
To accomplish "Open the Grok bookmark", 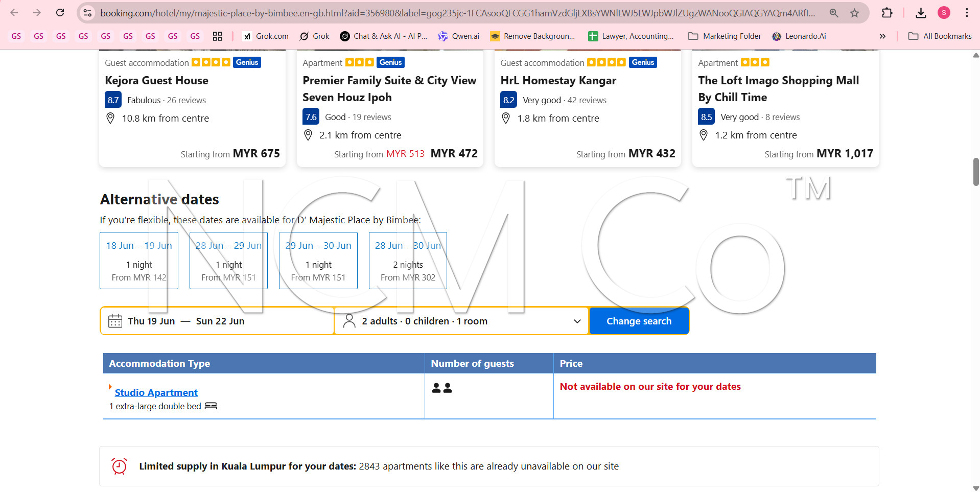I will pyautogui.click(x=315, y=36).
